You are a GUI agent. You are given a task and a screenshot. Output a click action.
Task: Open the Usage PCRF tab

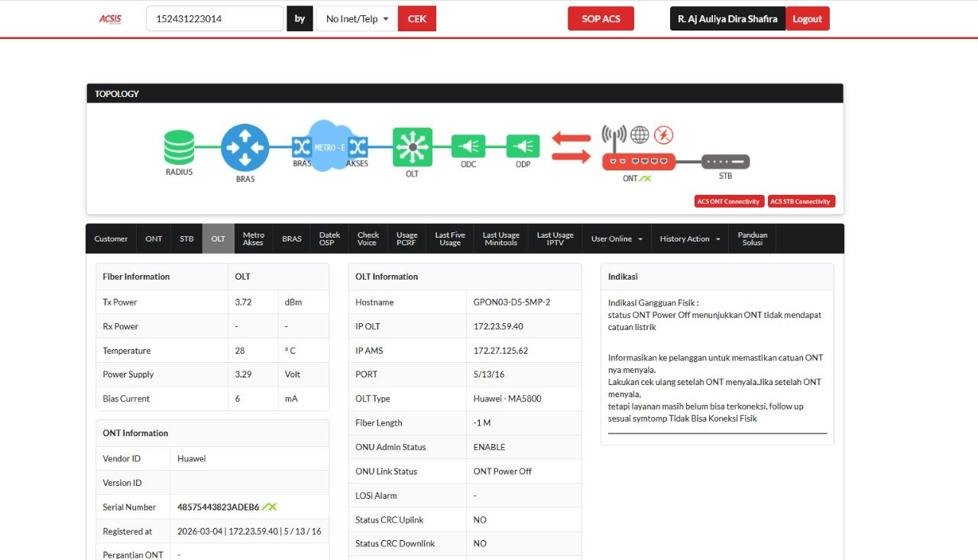pyautogui.click(x=407, y=238)
